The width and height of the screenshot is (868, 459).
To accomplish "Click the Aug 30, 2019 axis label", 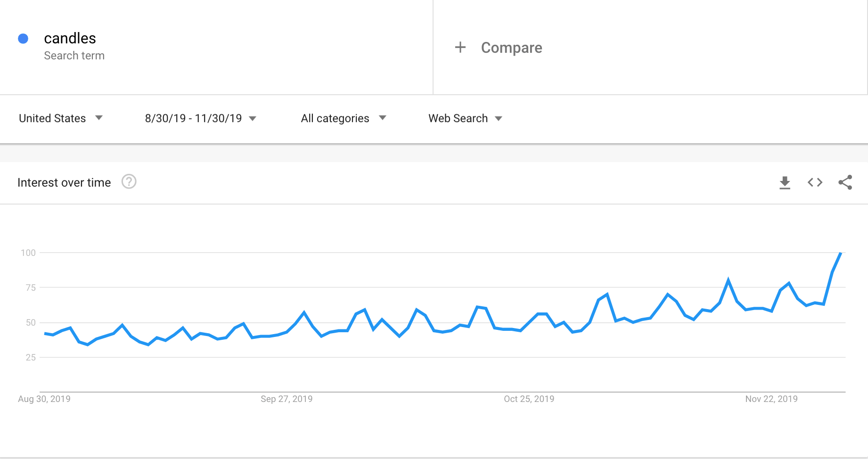I will click(44, 399).
